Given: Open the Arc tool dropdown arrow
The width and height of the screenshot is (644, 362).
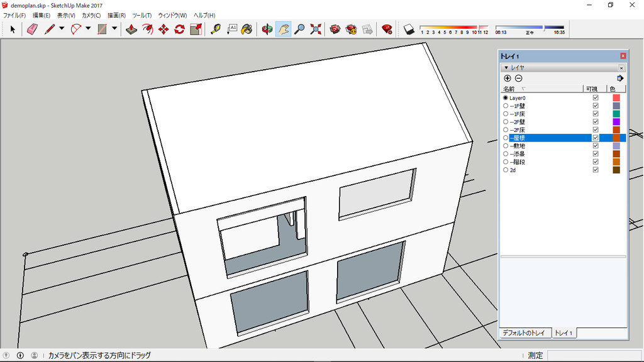Looking at the screenshot, I should tap(88, 28).
